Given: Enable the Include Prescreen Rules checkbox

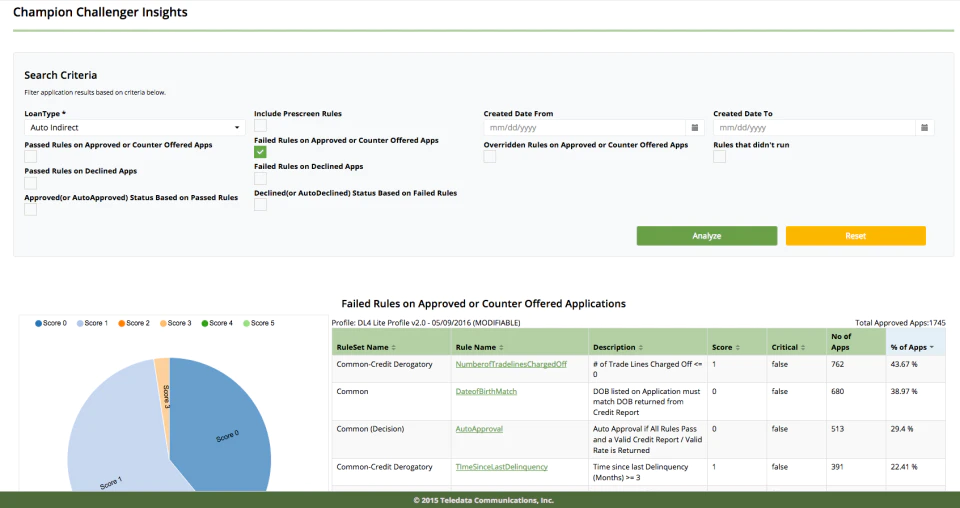Looking at the screenshot, I should 260,125.
